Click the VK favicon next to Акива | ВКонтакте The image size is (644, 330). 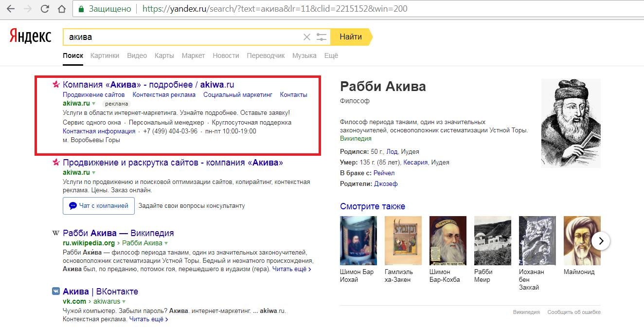[x=56, y=291]
